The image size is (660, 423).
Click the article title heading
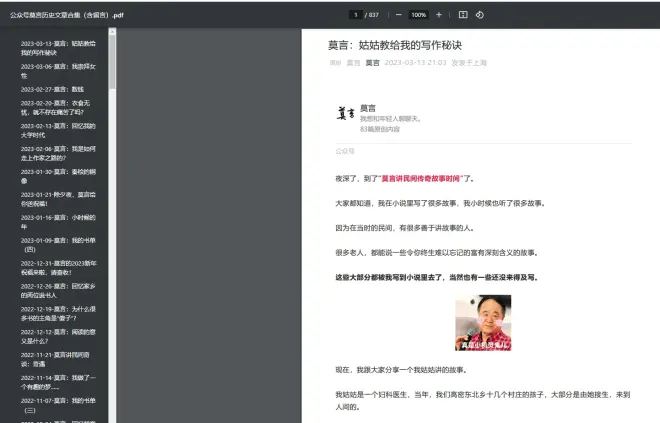coord(395,45)
